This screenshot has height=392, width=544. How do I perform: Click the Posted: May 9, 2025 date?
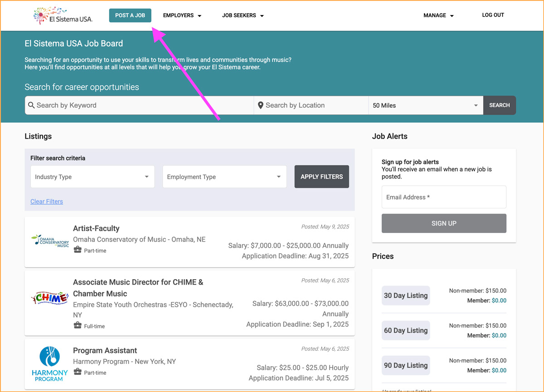(325, 227)
